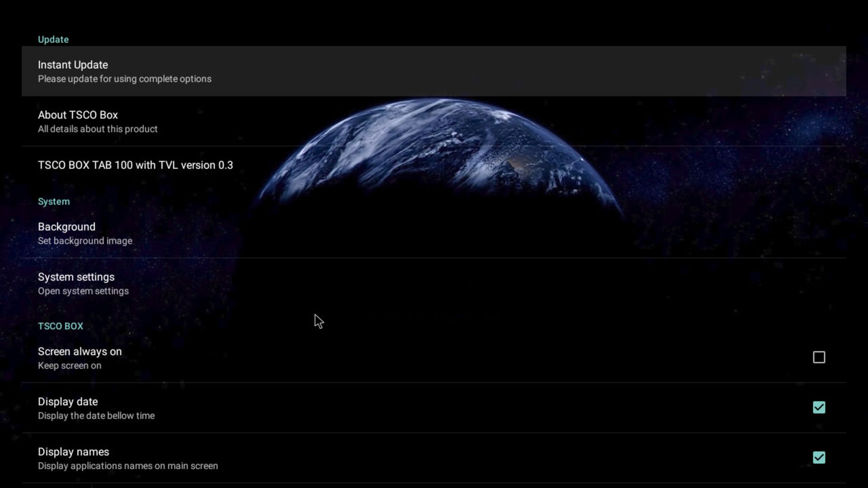The image size is (868, 488).
Task: Click 'All details about this product' subtitle
Action: click(98, 129)
